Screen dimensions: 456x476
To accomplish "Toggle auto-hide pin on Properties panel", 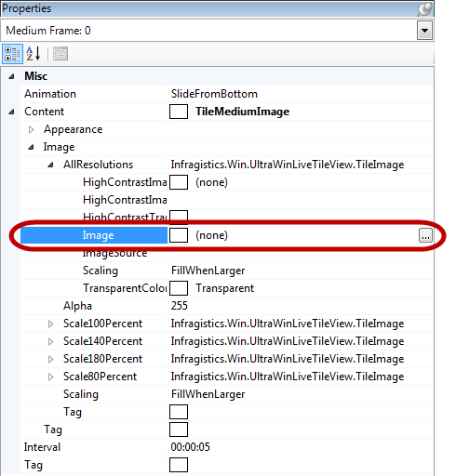I will click(x=424, y=8).
